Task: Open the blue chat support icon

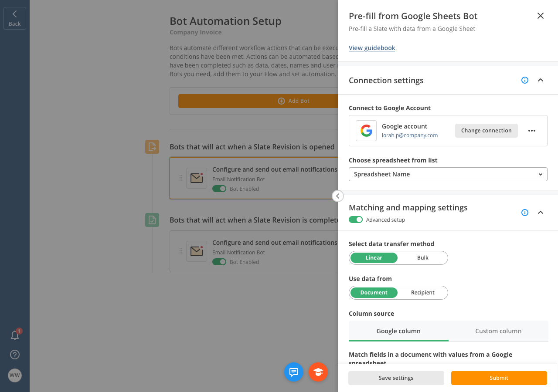Action: coord(294,372)
